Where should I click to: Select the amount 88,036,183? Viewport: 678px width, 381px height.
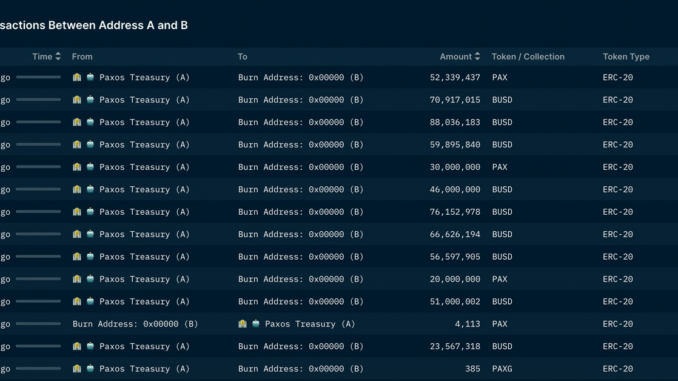click(455, 122)
